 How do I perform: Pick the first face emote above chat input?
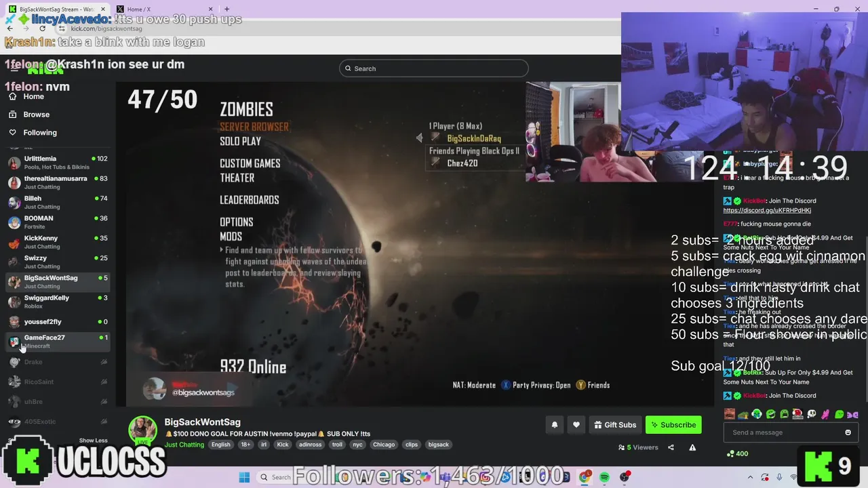[x=729, y=414]
